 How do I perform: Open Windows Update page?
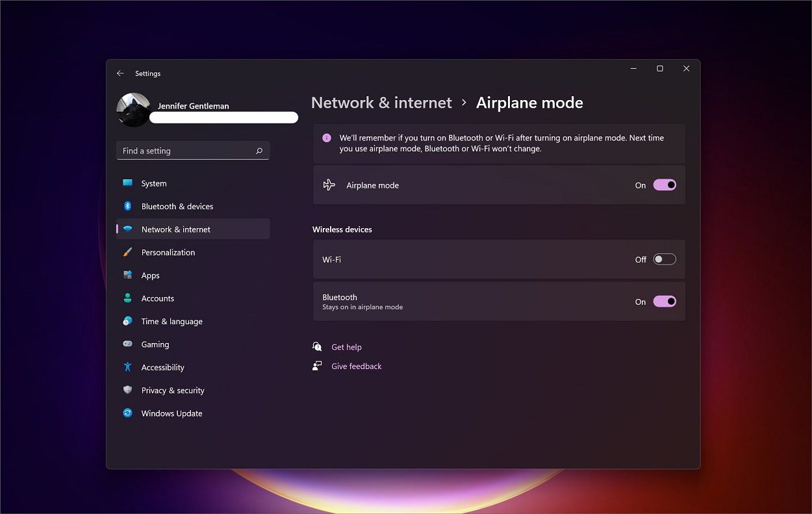point(193,413)
